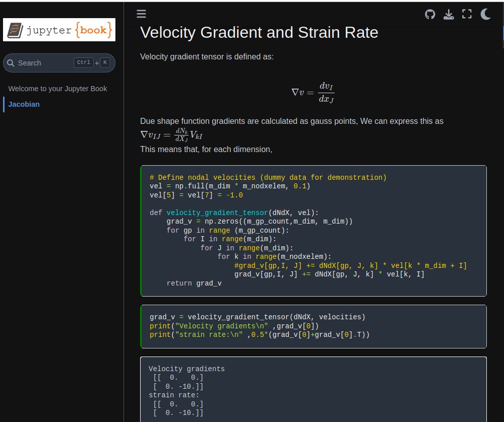Click the print "Velocity gradients\n" code line
This screenshot has height=422, width=504.
point(234,326)
